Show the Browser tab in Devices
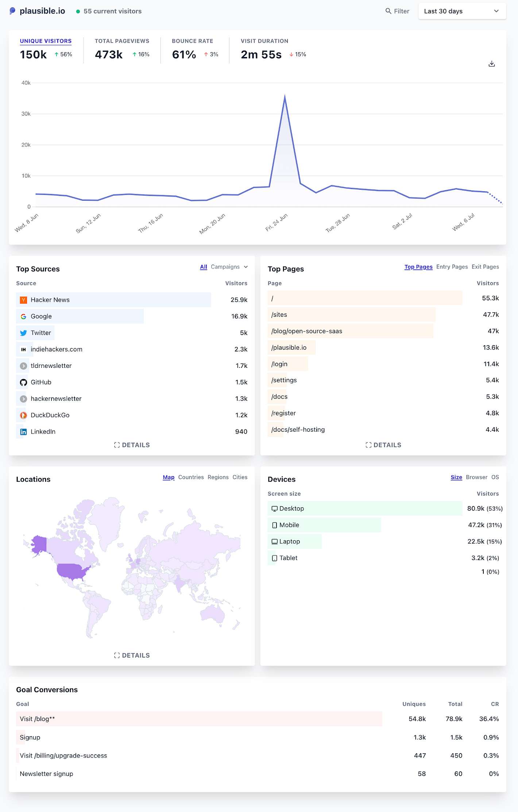The image size is (518, 812). point(476,477)
